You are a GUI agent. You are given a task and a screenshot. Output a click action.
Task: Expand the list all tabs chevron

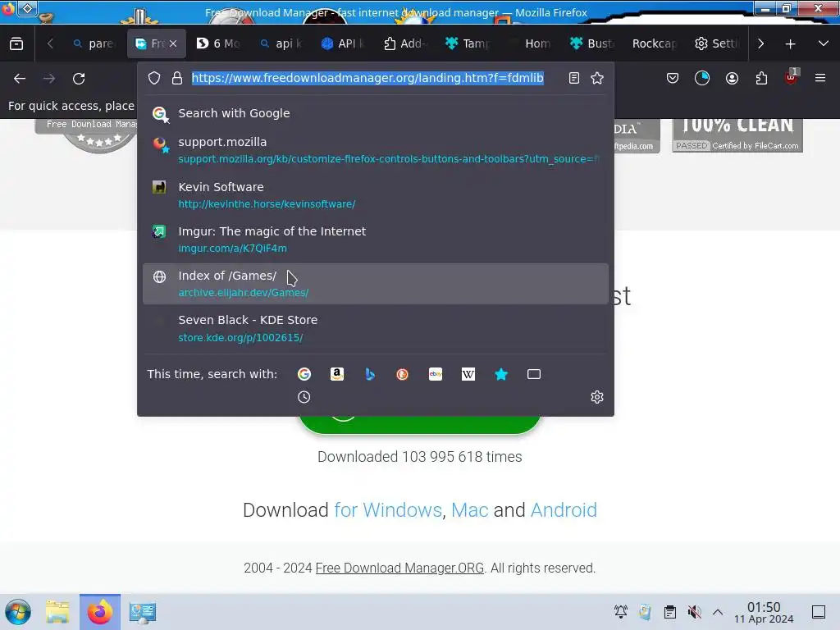tap(824, 43)
